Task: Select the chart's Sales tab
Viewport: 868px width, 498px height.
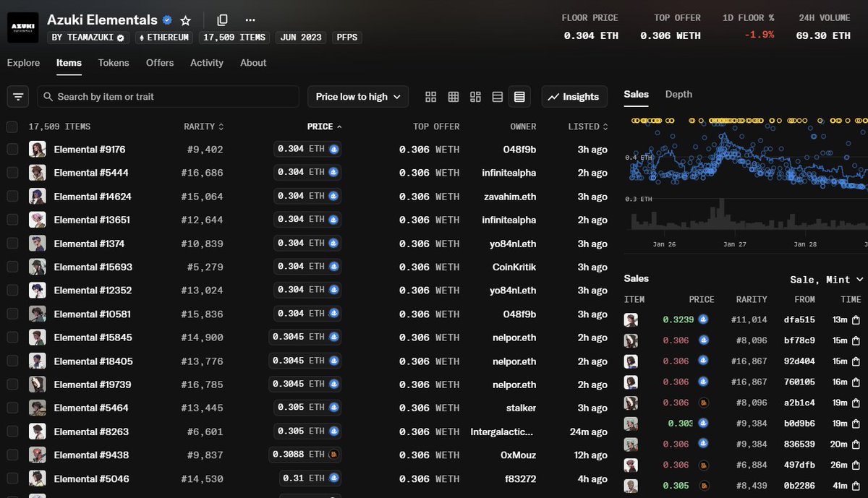Action: point(637,94)
